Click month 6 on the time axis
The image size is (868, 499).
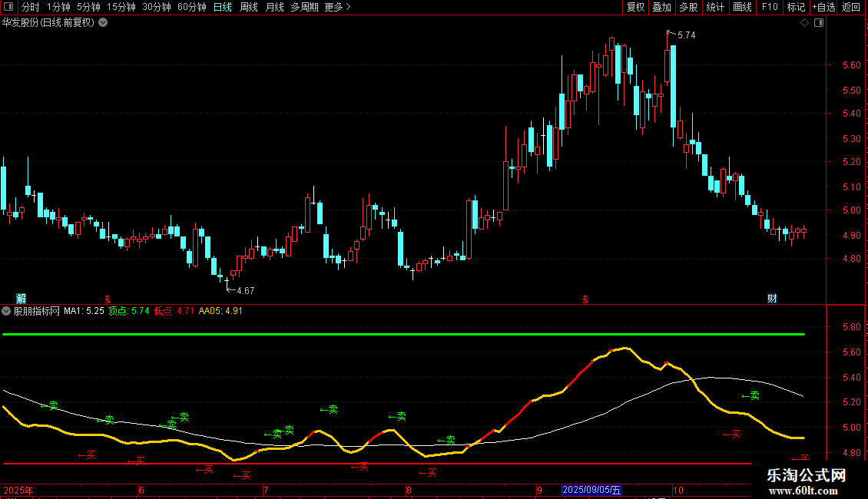click(141, 490)
